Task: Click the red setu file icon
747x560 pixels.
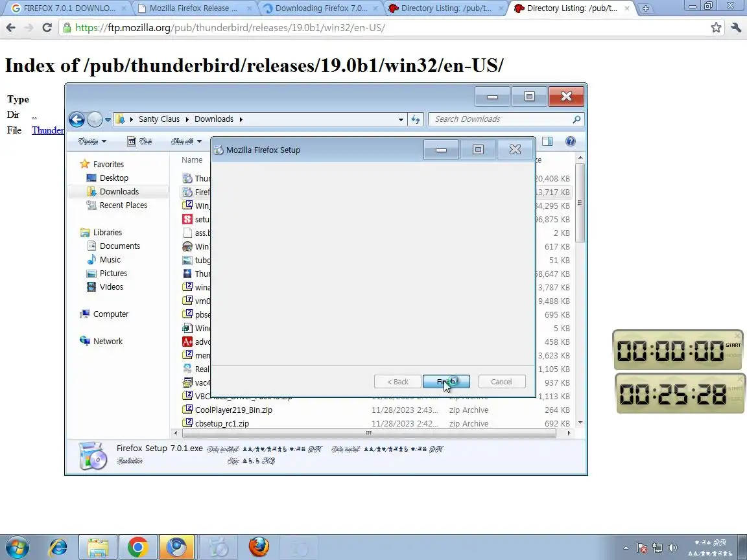Action: (x=187, y=219)
